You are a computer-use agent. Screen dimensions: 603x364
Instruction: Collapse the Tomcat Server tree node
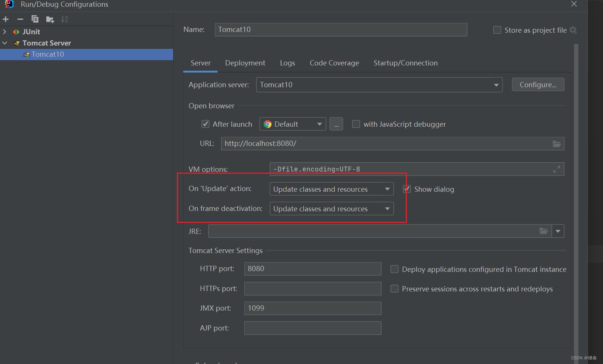(5, 43)
